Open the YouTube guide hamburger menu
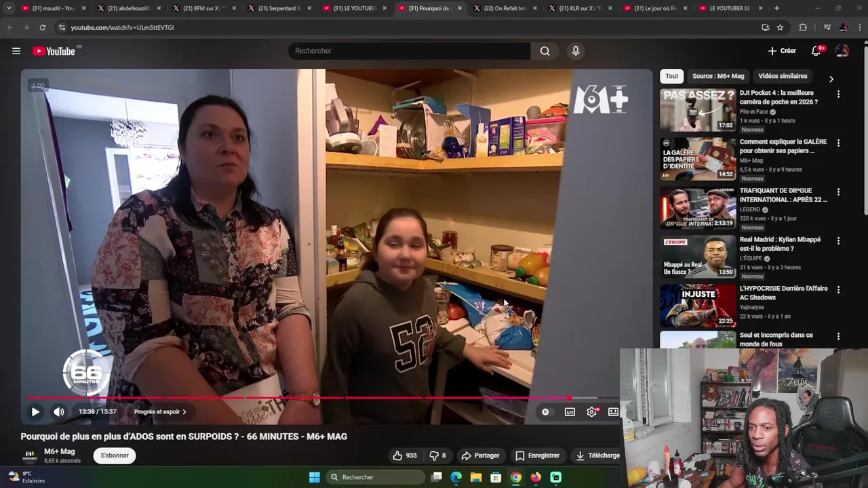 click(16, 51)
